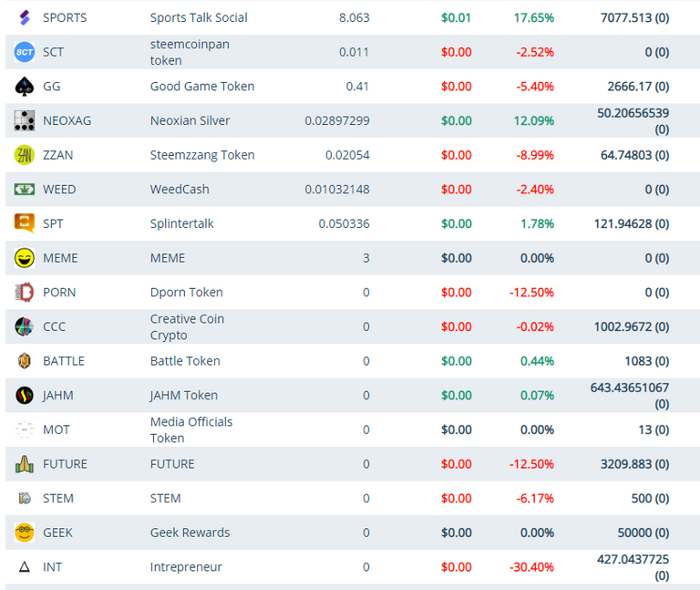Click the SPORTS token purple logo icon
The image size is (700, 590).
[x=25, y=18]
